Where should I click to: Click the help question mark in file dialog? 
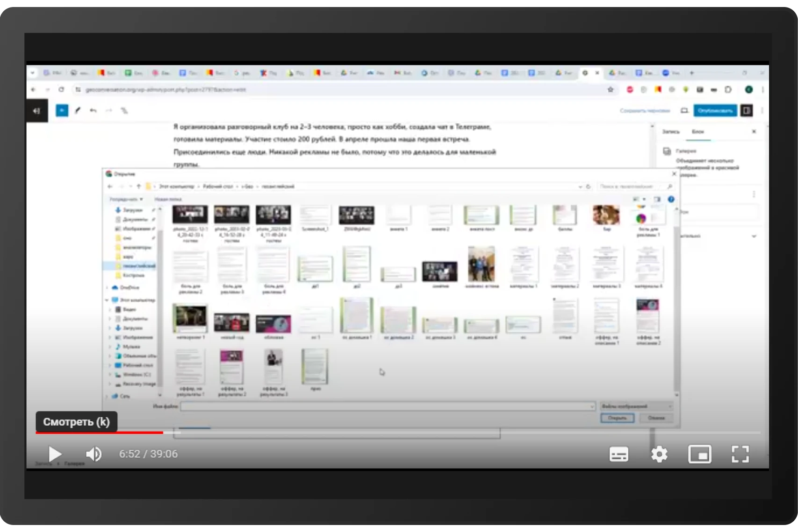(671, 199)
